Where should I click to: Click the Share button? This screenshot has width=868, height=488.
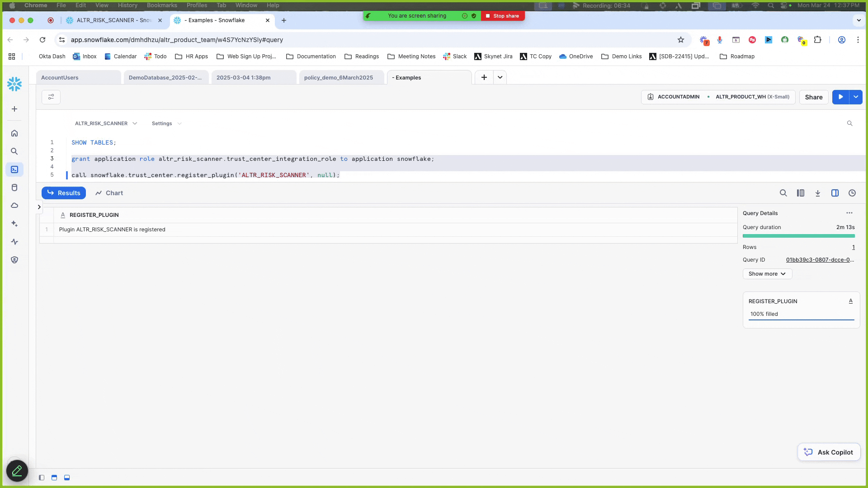[814, 97]
